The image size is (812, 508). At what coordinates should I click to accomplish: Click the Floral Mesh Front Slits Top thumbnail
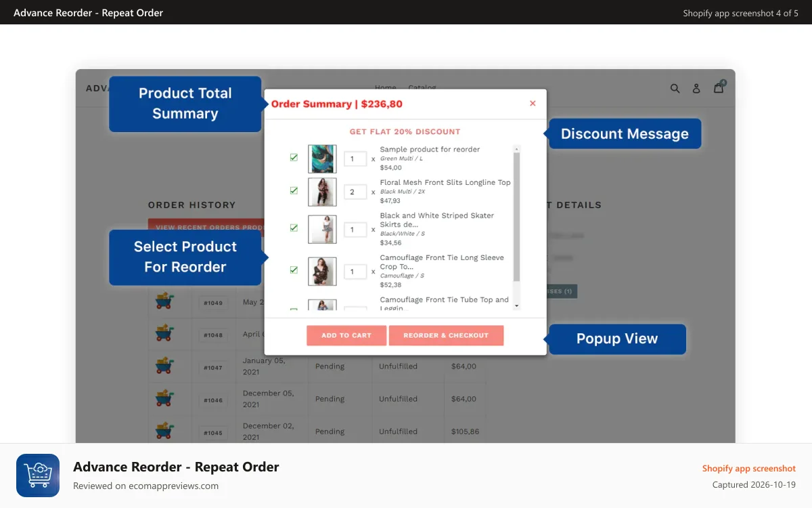pyautogui.click(x=322, y=192)
